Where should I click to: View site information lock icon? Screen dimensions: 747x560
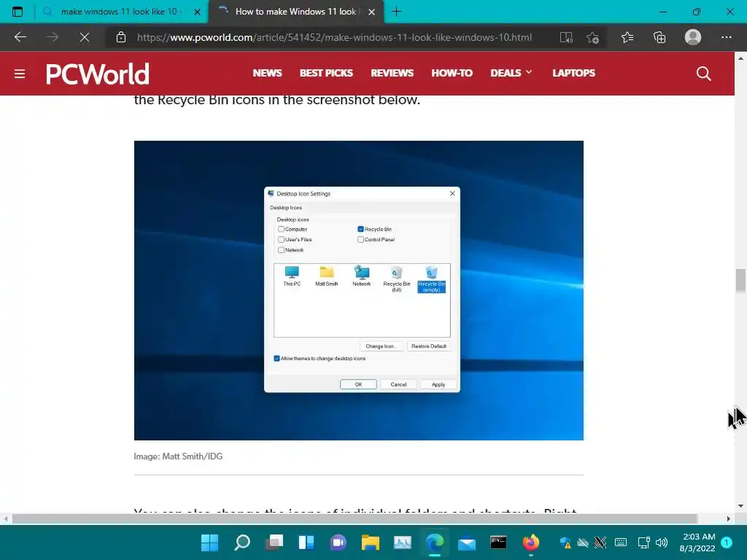tap(121, 37)
